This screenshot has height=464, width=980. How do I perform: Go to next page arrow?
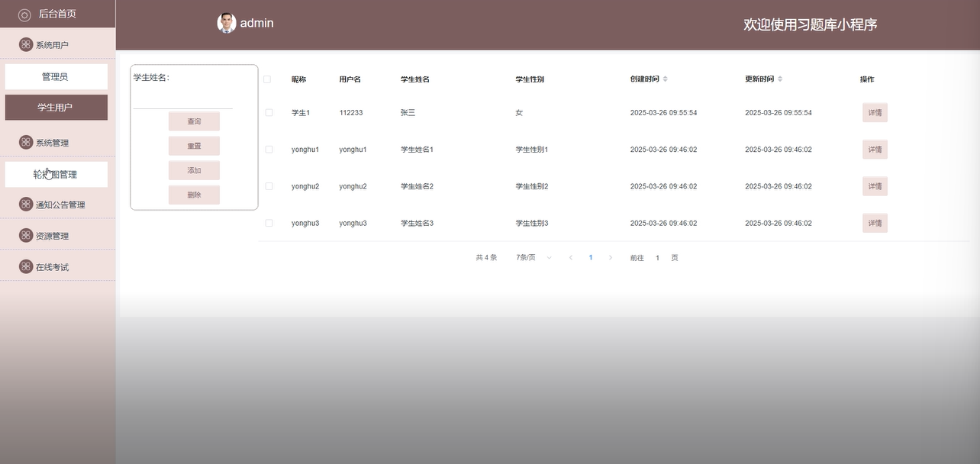[x=610, y=258]
